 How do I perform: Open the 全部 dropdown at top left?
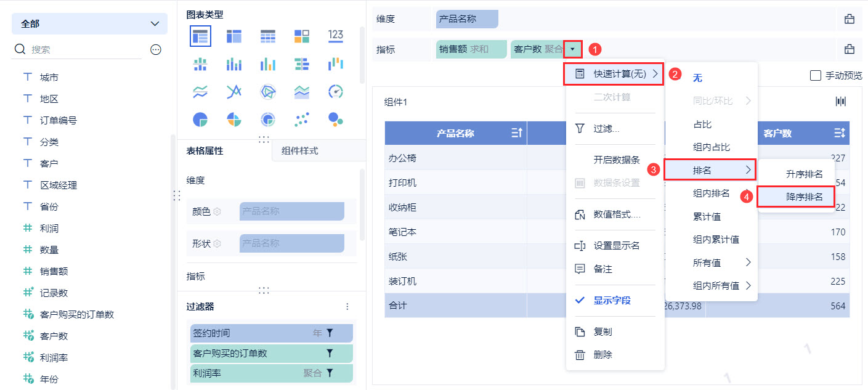(x=89, y=23)
